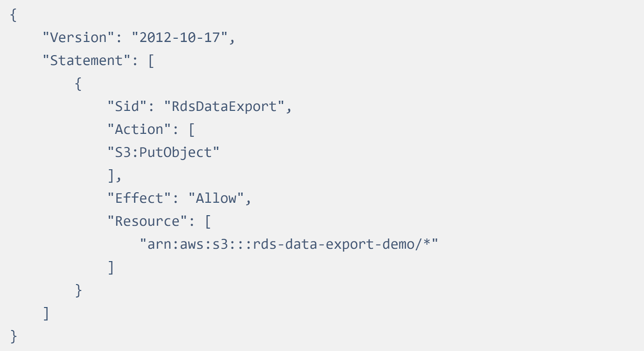644x351 pixels.
Task: Click the "Sid" key
Action: pyautogui.click(x=127, y=106)
